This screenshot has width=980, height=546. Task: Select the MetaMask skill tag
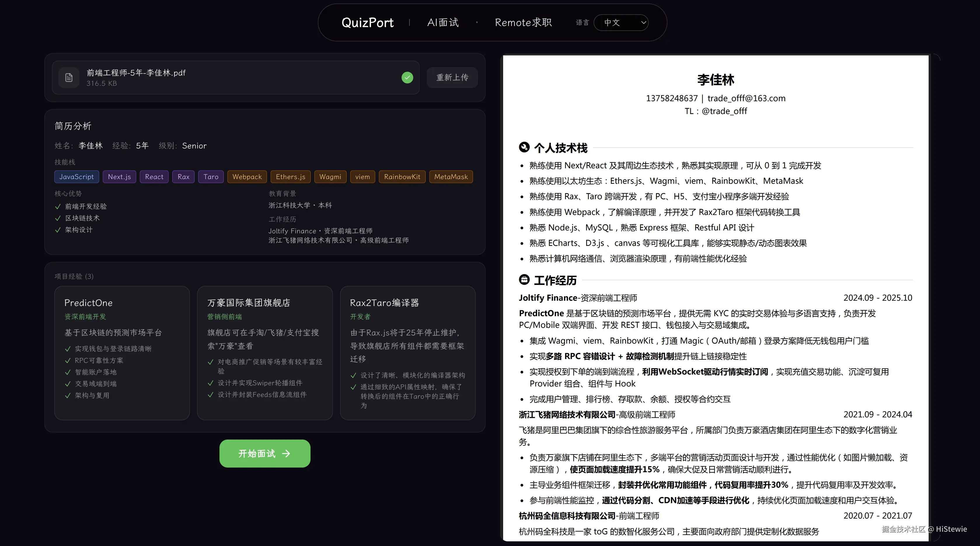451,176
